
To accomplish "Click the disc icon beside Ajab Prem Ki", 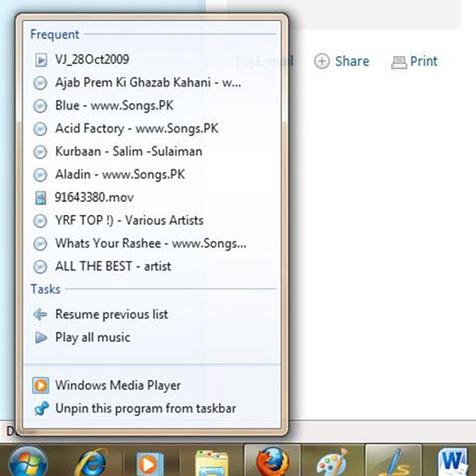I will click(40, 83).
